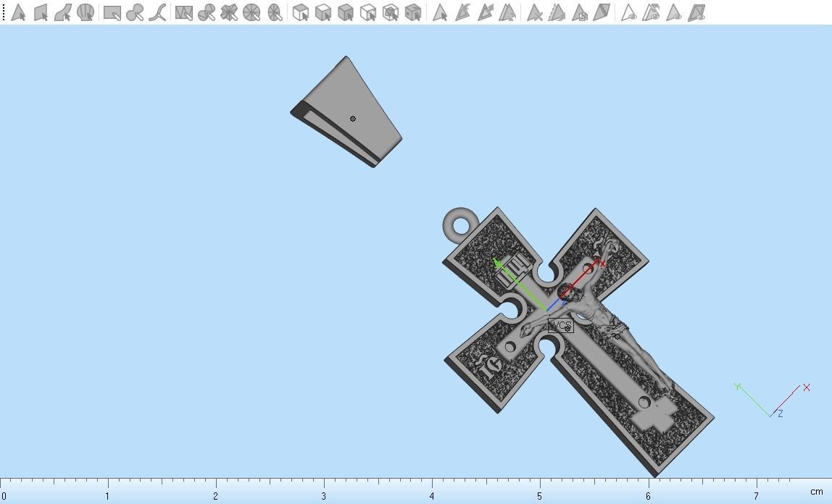Select the second cube selection icon
832x504 pixels.
pyautogui.click(x=323, y=12)
